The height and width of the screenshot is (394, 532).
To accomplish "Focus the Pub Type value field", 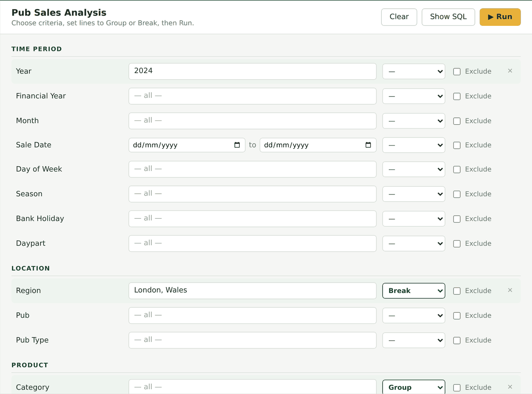I will pos(252,340).
